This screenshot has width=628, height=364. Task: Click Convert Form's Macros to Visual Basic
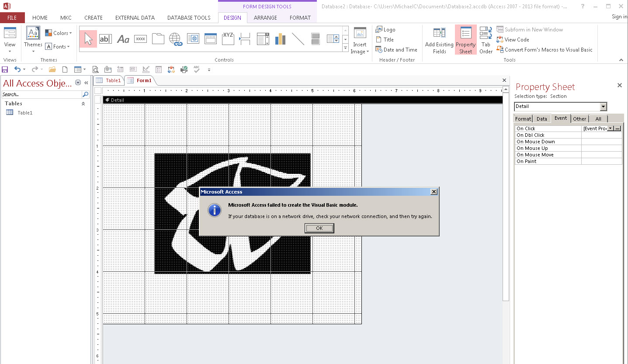click(546, 49)
